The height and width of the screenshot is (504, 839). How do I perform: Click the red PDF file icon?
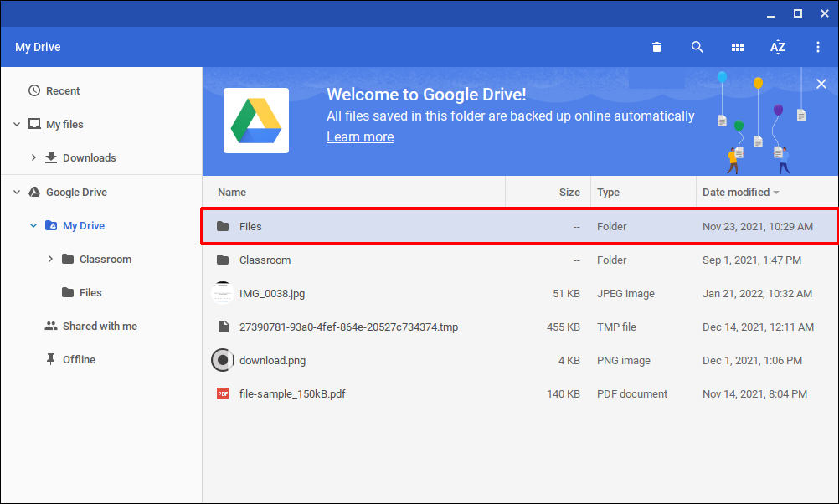pyautogui.click(x=223, y=393)
